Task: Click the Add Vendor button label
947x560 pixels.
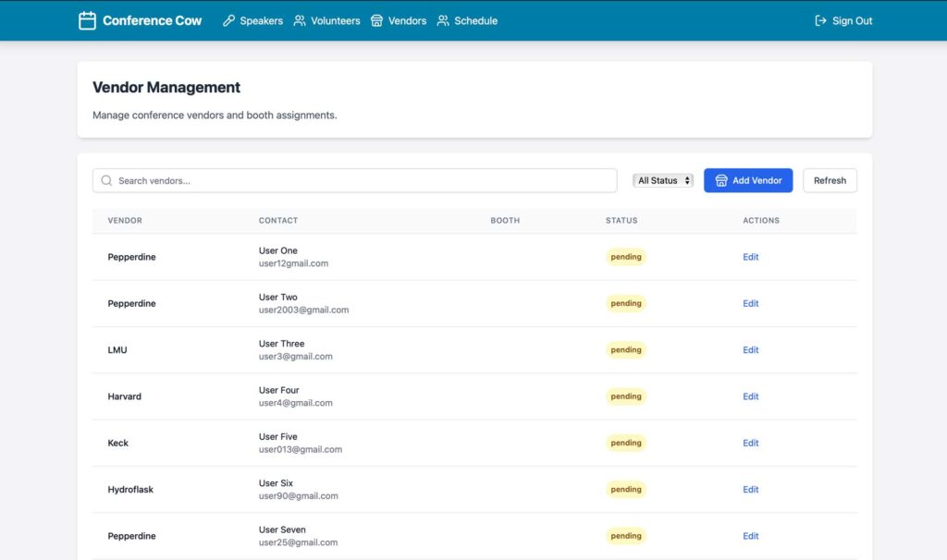Action: [756, 181]
